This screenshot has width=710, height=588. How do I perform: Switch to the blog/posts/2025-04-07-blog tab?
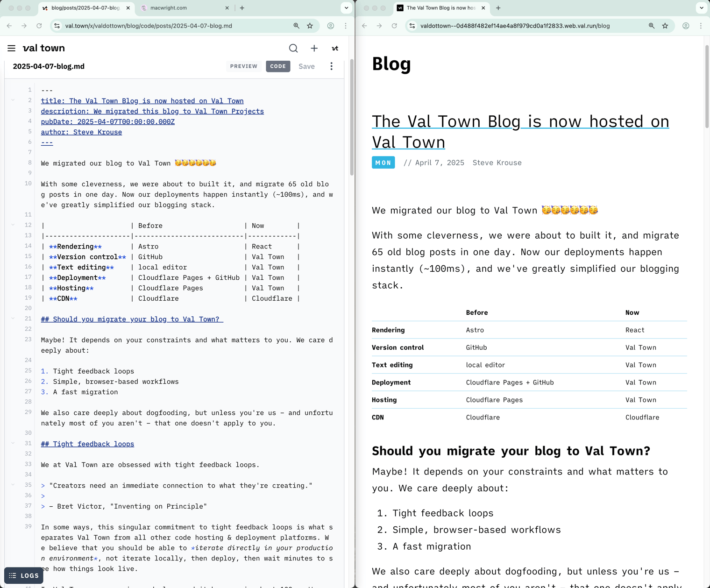pos(85,8)
